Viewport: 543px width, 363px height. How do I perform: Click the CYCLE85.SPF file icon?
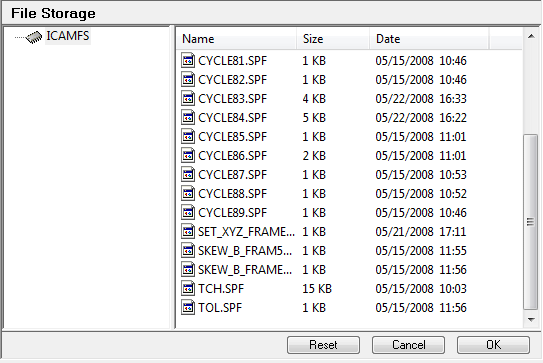[x=188, y=137]
